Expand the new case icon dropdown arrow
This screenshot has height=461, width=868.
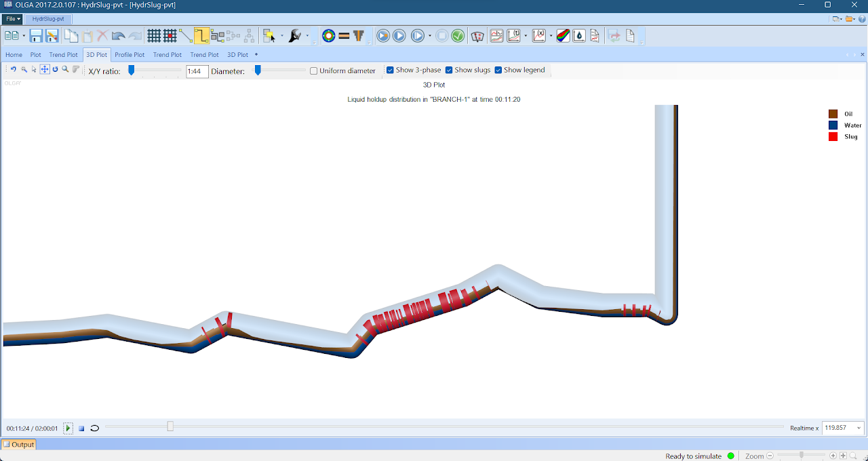(24, 36)
